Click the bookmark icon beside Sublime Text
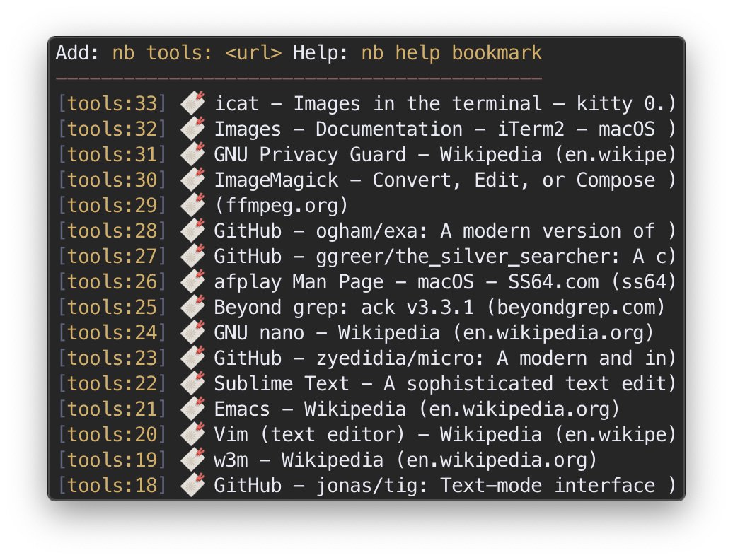This screenshot has width=733, height=560. click(x=192, y=384)
